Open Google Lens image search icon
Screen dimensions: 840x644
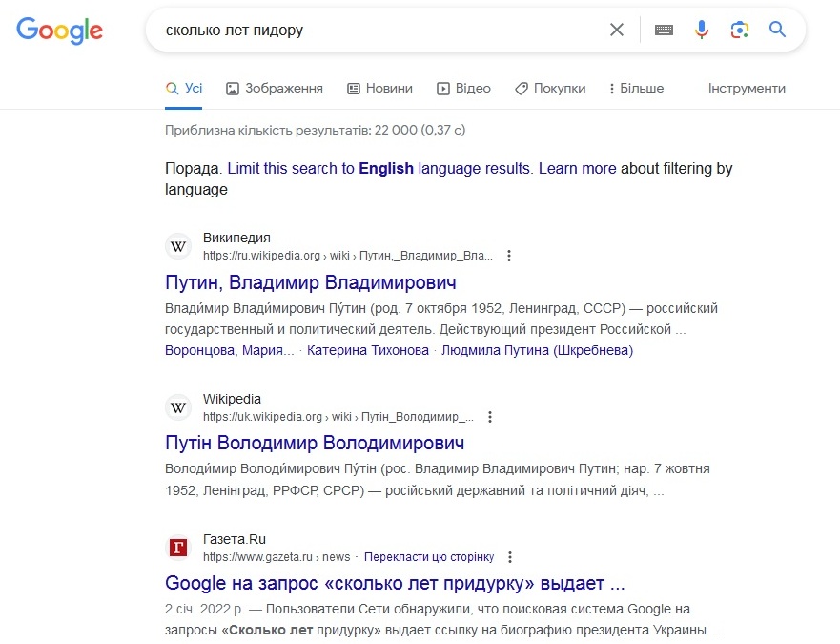pyautogui.click(x=740, y=30)
